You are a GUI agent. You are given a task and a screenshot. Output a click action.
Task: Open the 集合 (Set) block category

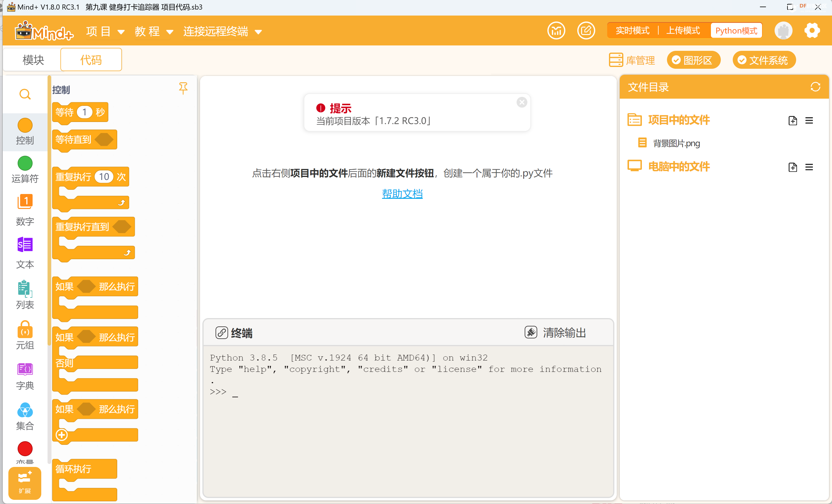[x=25, y=416]
